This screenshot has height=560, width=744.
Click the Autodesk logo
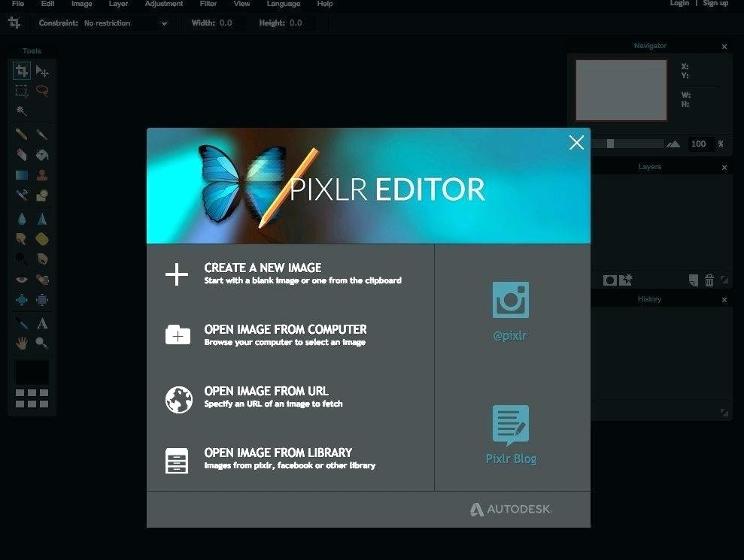point(511,510)
